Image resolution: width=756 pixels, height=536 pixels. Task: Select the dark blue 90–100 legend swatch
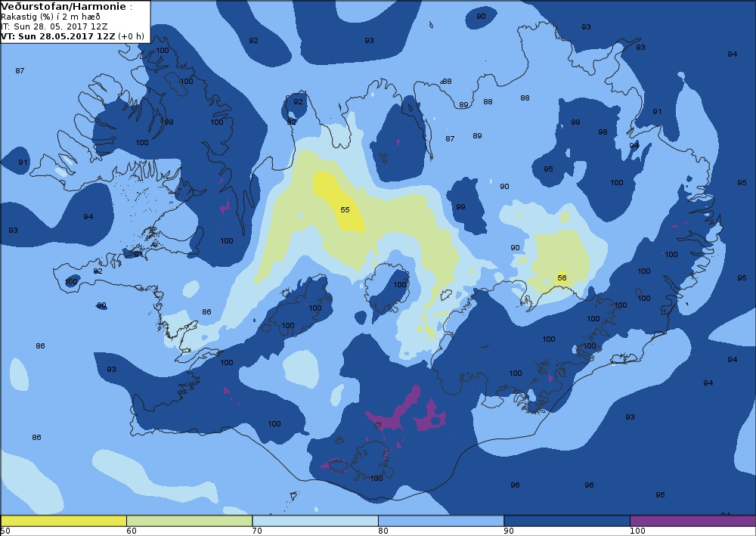pos(567,521)
